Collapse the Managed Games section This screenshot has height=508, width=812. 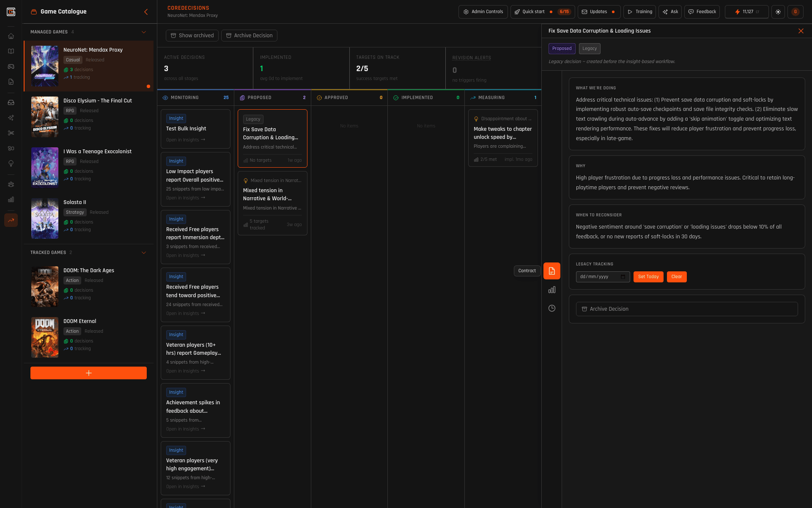(144, 32)
